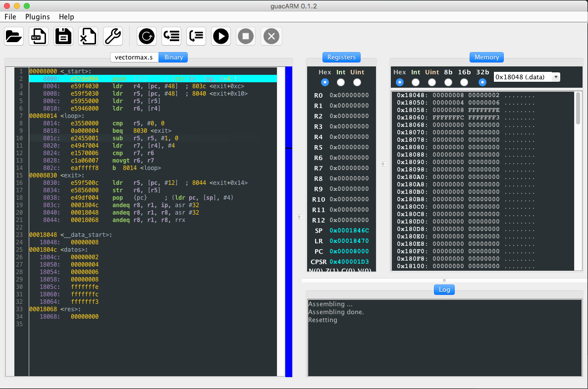Select Int format in Memory panel

pos(416,82)
